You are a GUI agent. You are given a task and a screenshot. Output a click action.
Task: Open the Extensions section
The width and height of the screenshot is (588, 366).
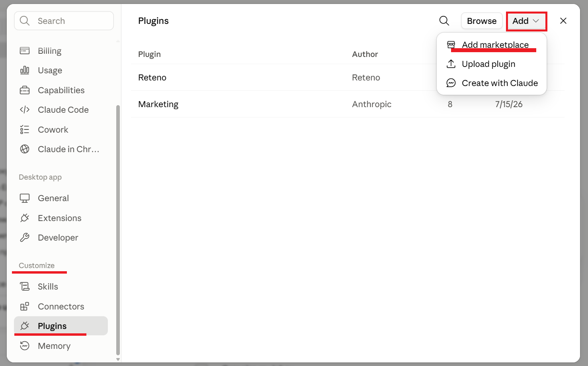(x=61, y=218)
